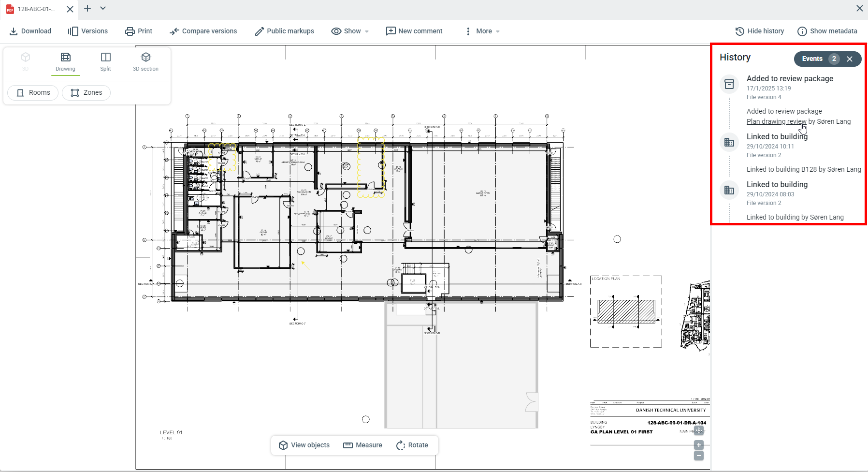Select the Measure tool

coord(362,445)
